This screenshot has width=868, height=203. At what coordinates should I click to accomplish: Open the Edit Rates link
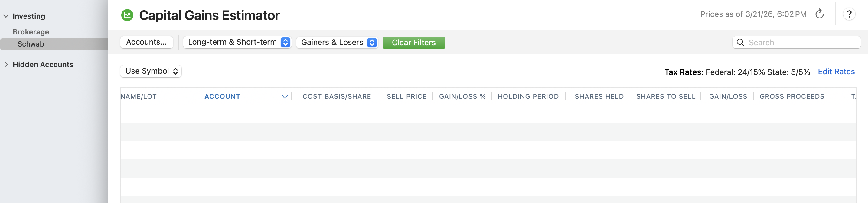[x=836, y=72]
